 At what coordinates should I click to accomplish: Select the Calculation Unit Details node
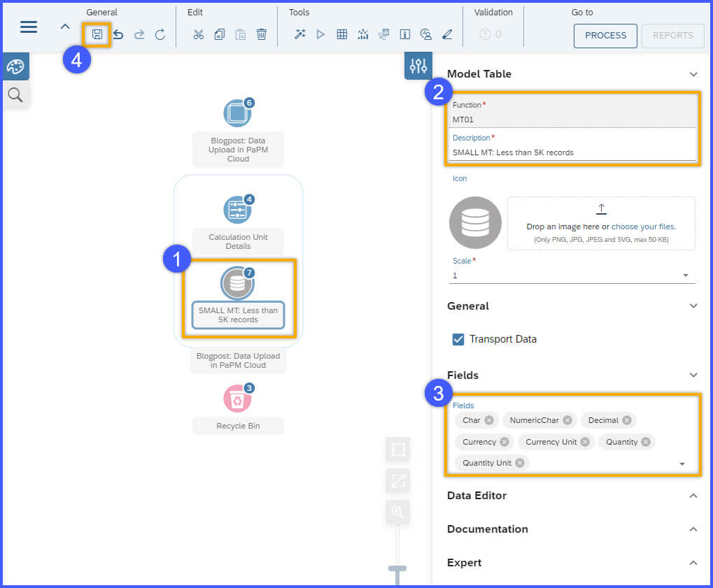pos(237,210)
